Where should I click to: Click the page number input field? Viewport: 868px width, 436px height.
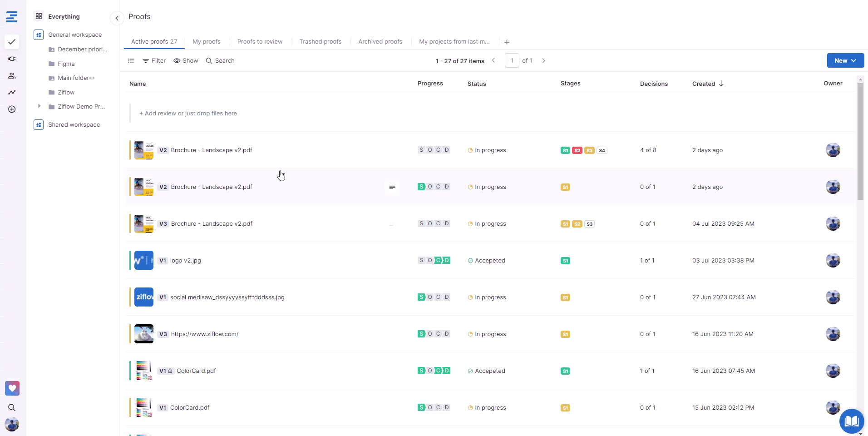click(x=512, y=60)
